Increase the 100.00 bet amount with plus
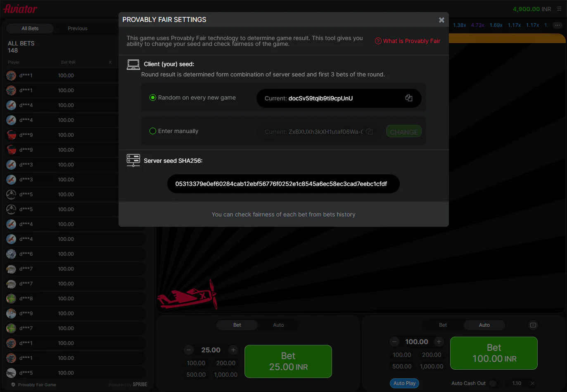Viewport: 567px width, 392px height. [439, 342]
